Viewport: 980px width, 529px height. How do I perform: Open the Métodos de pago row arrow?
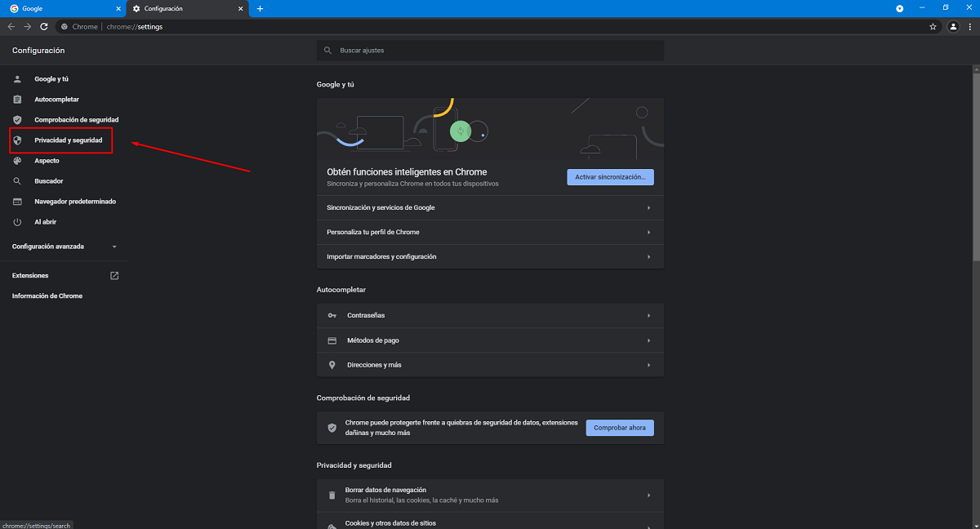[648, 340]
